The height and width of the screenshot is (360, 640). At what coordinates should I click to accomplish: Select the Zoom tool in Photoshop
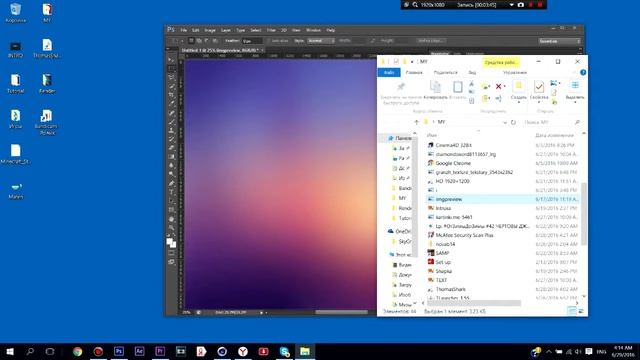pos(171,228)
